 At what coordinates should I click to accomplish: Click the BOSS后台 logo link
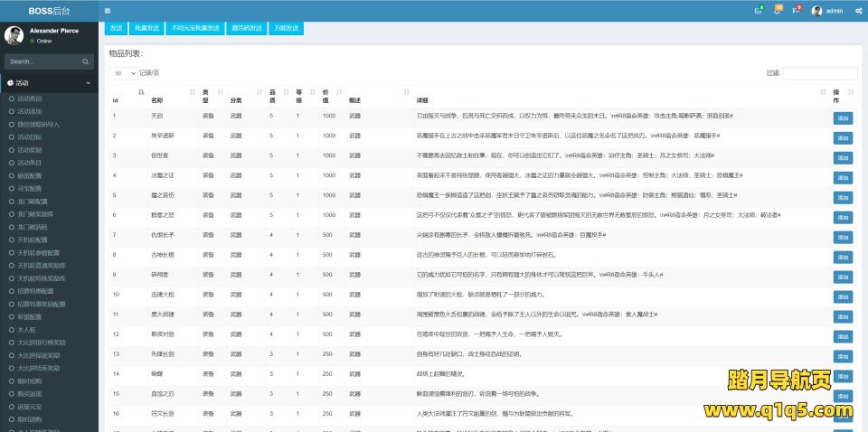pos(49,11)
